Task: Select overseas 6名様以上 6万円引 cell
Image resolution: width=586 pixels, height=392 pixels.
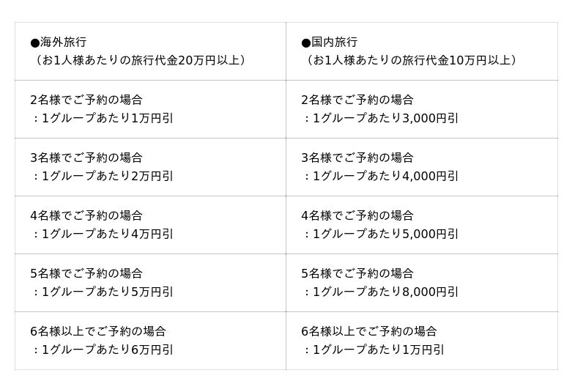Action: click(150, 341)
